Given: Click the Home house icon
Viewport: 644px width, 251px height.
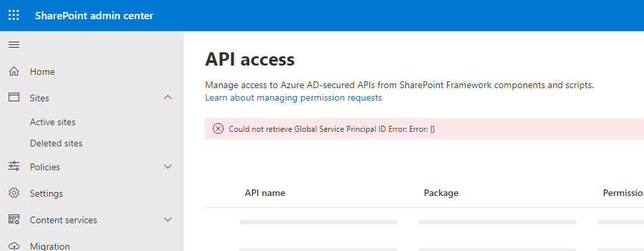Looking at the screenshot, I should point(14,72).
